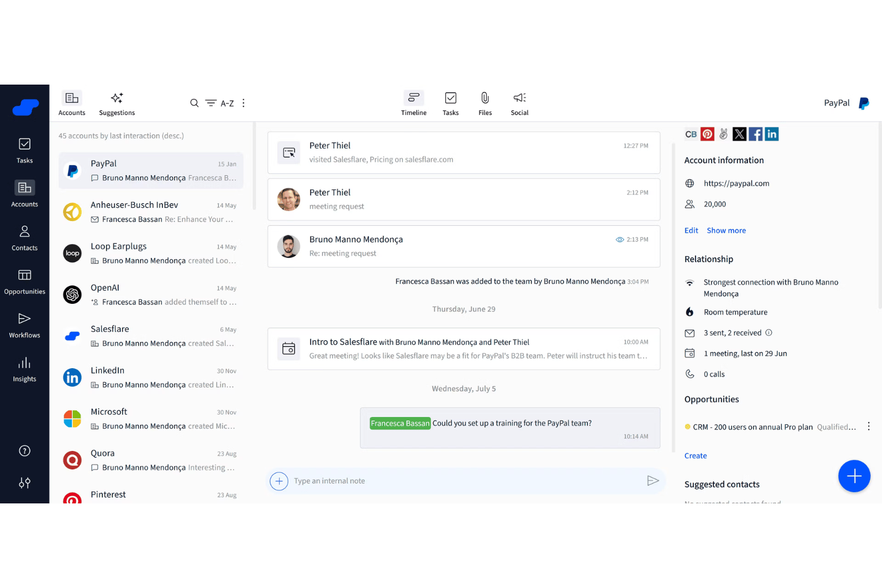Screen dimensions: 882x588
Task: Open the Files tab
Action: (x=485, y=104)
